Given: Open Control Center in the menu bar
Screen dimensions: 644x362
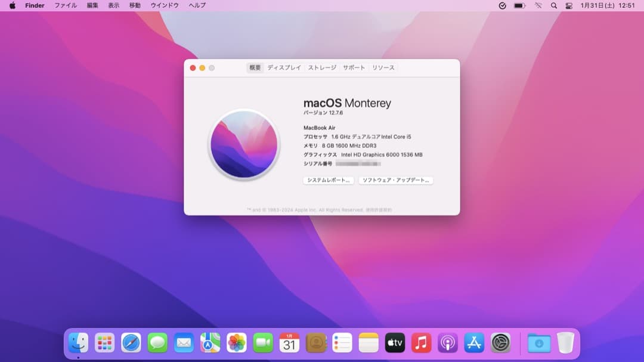Looking at the screenshot, I should 568,5.
